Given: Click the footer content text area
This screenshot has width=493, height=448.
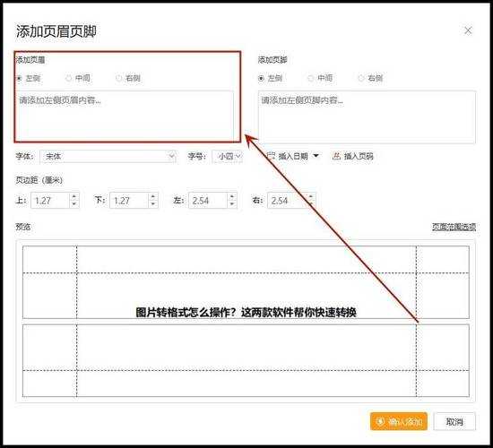Looking at the screenshot, I should point(367,117).
